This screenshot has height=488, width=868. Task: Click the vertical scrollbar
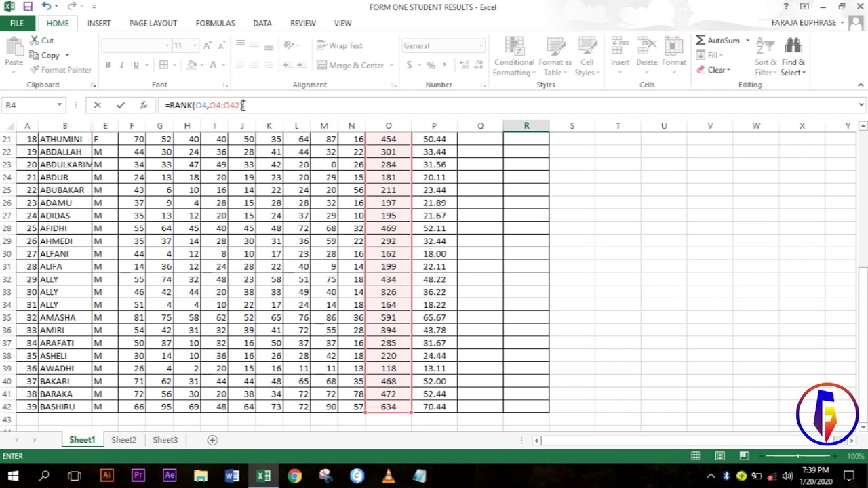click(863, 278)
